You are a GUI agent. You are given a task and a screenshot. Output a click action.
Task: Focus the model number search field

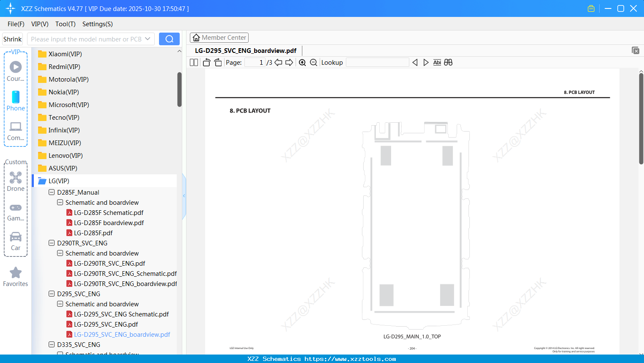pyautogui.click(x=86, y=39)
